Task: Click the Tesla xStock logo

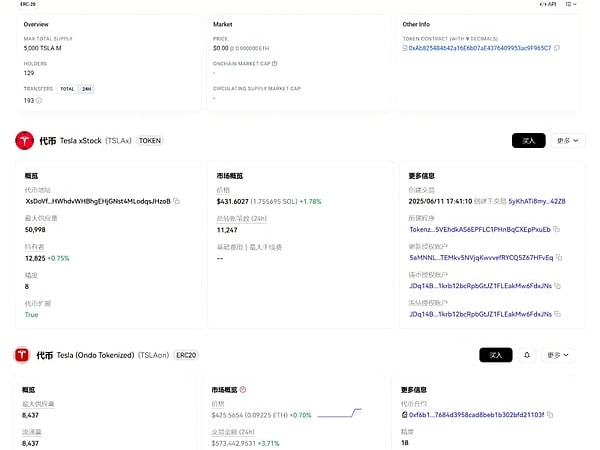Action: [24, 140]
